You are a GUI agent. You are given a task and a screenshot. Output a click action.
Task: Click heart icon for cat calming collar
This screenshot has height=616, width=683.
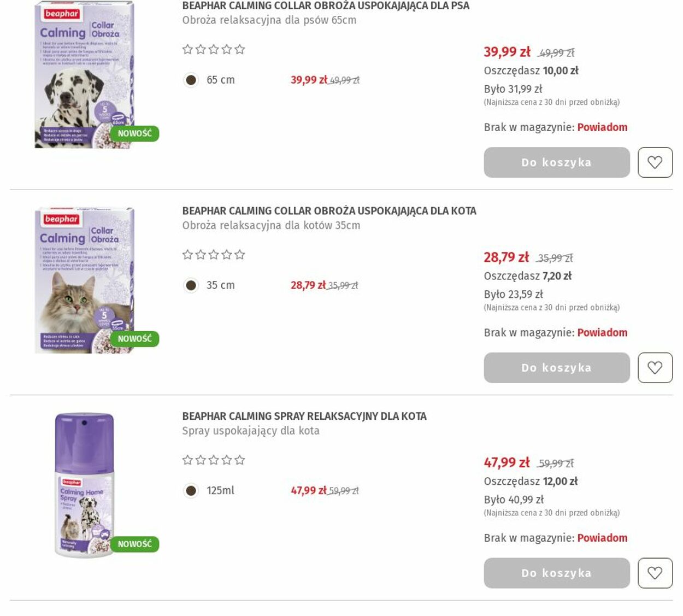(x=655, y=368)
